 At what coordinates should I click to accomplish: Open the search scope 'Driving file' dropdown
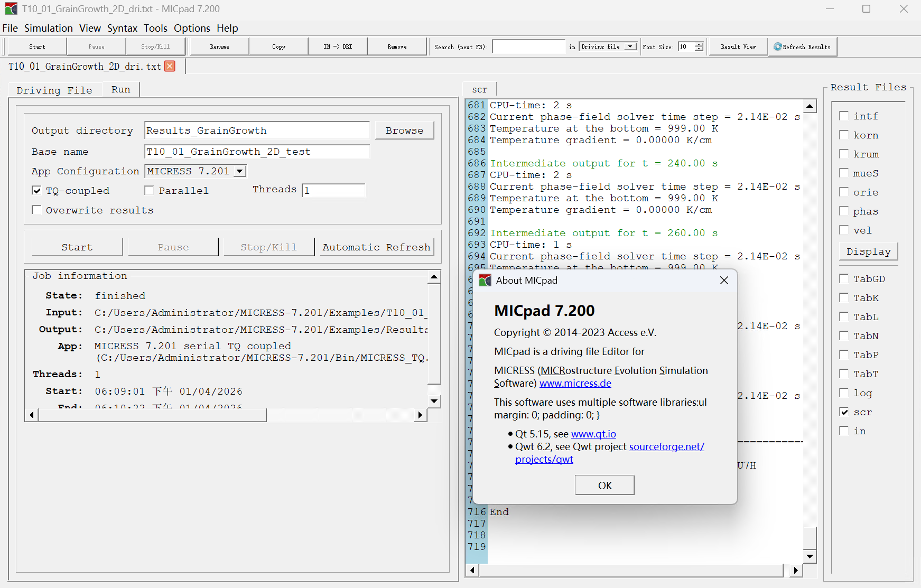point(630,46)
